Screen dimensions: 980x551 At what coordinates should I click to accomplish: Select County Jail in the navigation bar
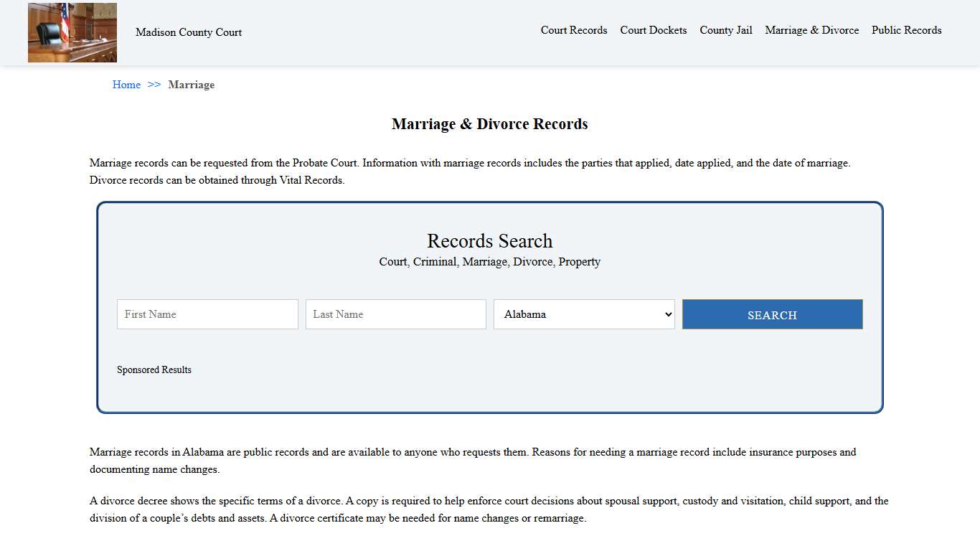click(726, 30)
